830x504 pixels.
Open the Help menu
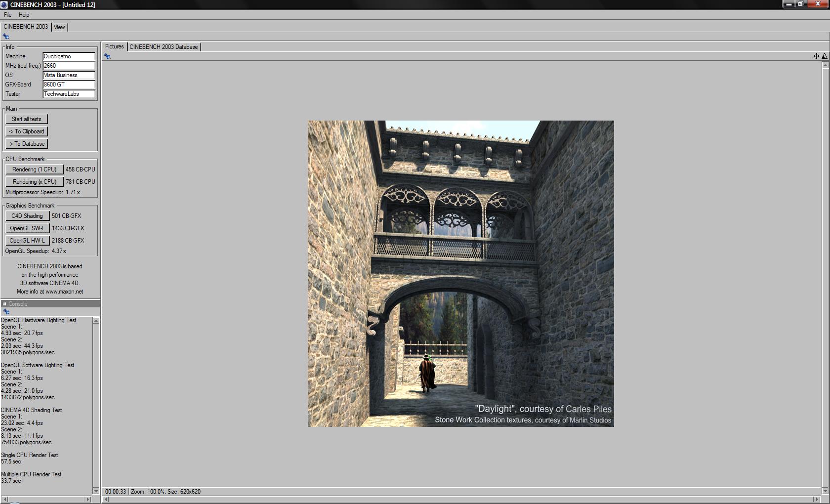24,15
